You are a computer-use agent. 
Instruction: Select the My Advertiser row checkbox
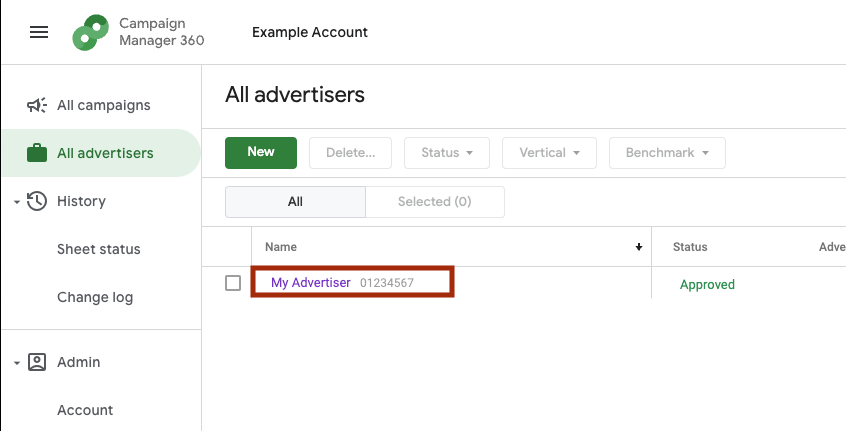[233, 283]
